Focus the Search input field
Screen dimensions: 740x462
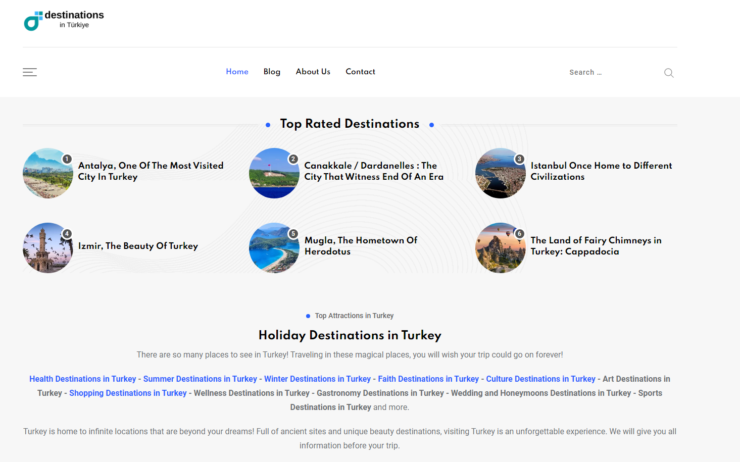(x=614, y=72)
